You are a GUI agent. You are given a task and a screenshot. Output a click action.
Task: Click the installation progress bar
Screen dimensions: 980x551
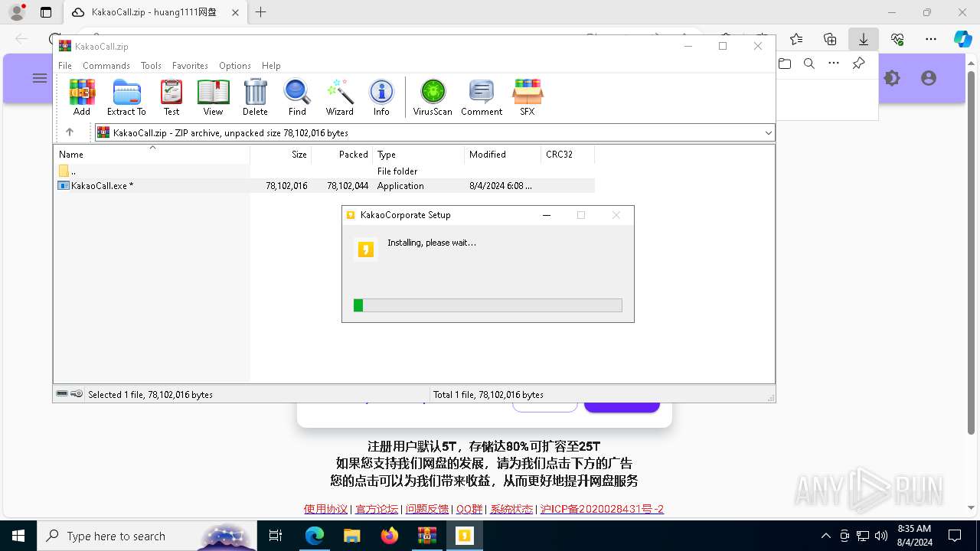click(x=488, y=305)
